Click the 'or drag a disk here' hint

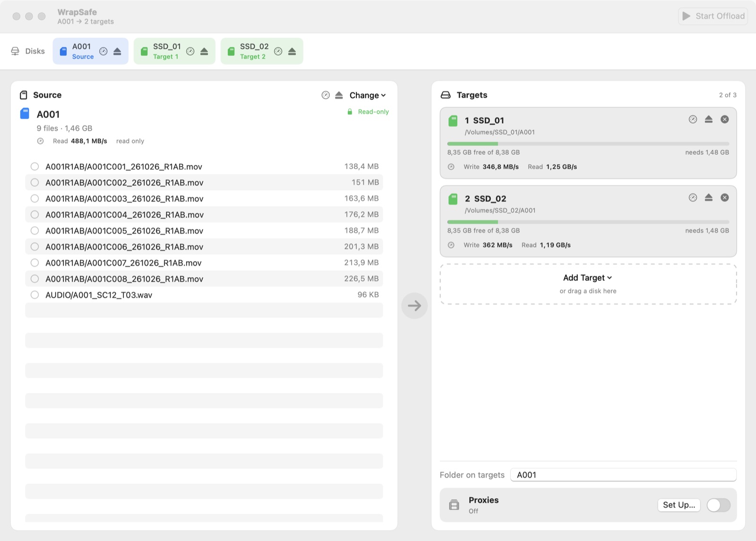(x=588, y=291)
